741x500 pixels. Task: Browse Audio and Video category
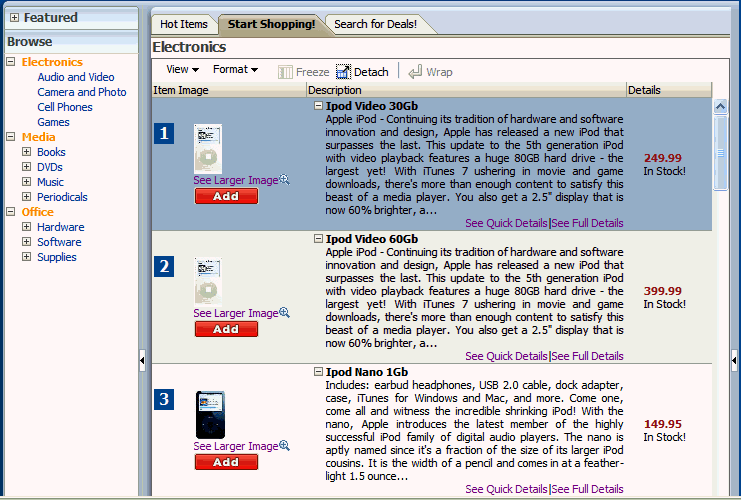tap(76, 77)
